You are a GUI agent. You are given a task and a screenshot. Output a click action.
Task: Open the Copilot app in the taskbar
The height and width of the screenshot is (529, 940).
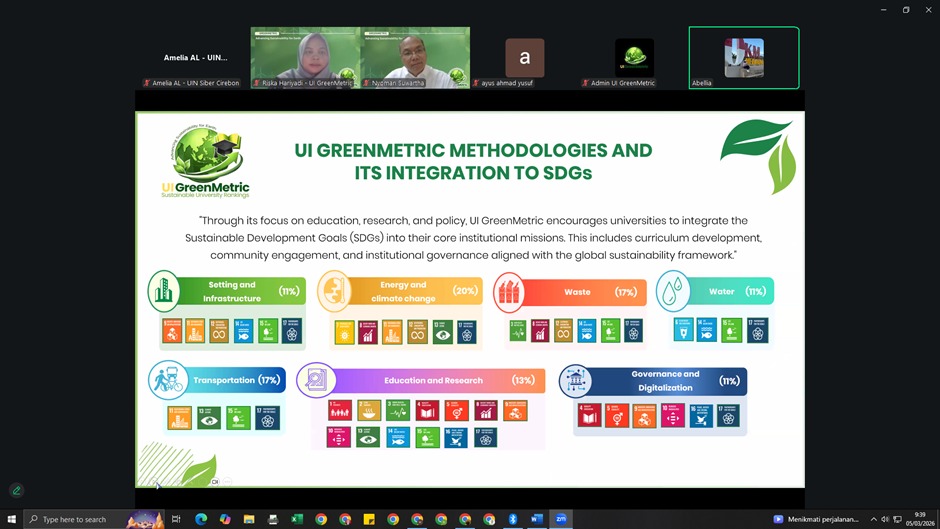[224, 519]
